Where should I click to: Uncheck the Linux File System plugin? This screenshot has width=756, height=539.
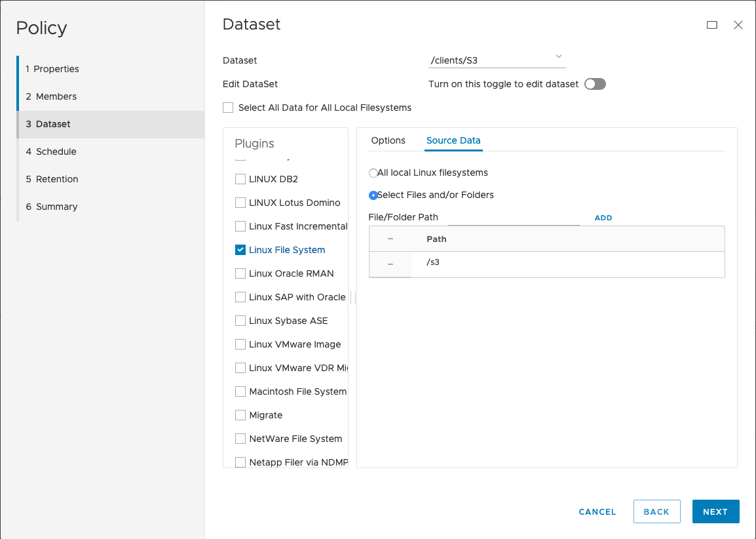(240, 250)
